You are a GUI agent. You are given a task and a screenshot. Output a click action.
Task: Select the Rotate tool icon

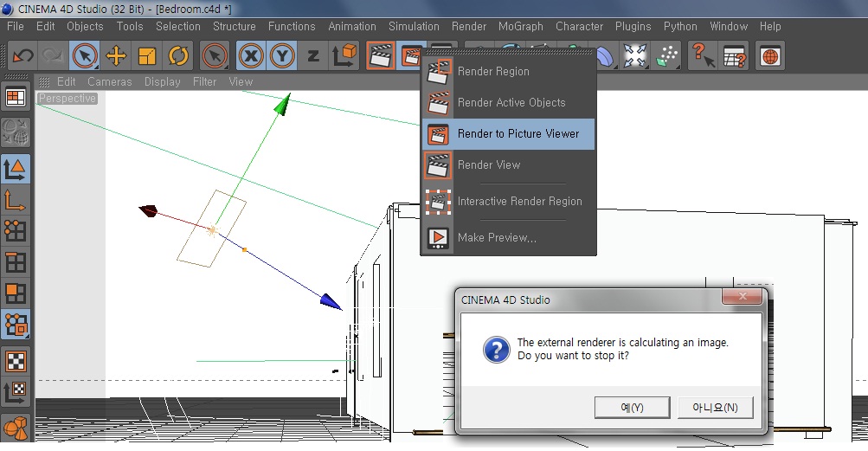(178, 56)
